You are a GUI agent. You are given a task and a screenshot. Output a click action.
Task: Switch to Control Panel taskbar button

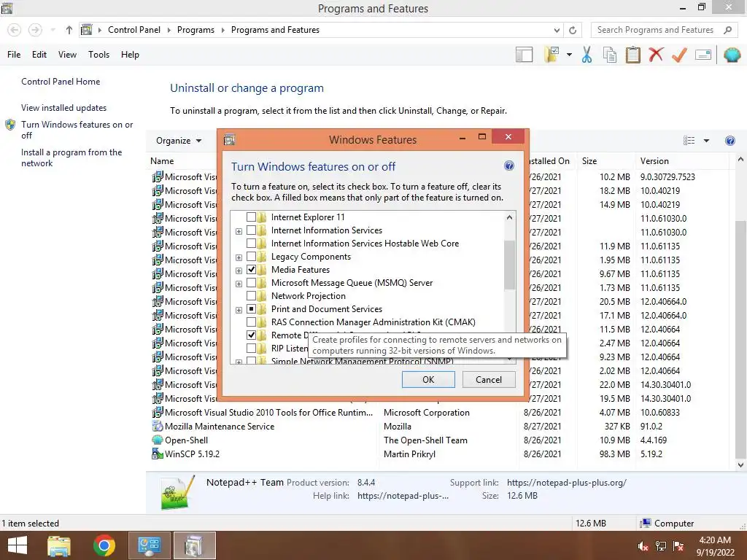point(149,545)
